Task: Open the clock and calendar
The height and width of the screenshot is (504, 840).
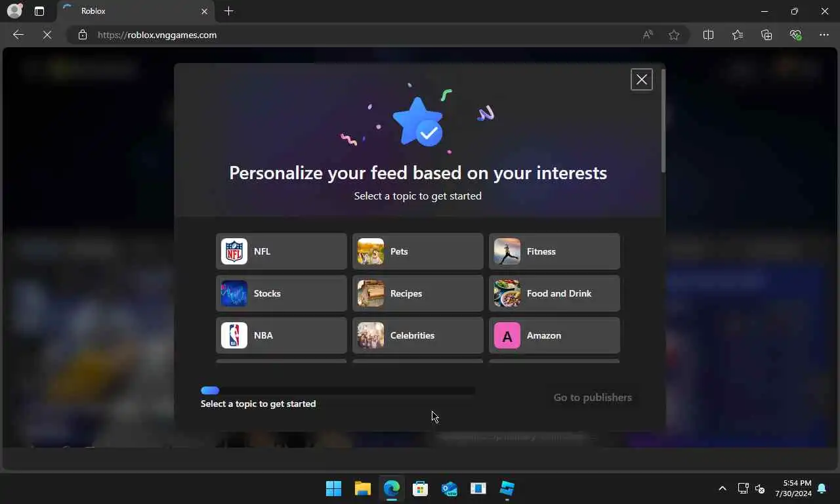Action: 793,488
